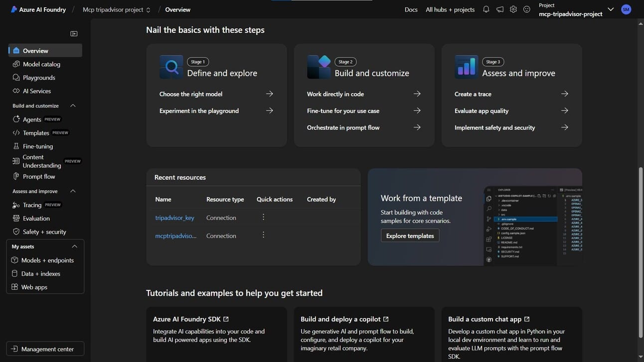
Task: Click the AI Services sidebar icon
Action: tap(16, 91)
